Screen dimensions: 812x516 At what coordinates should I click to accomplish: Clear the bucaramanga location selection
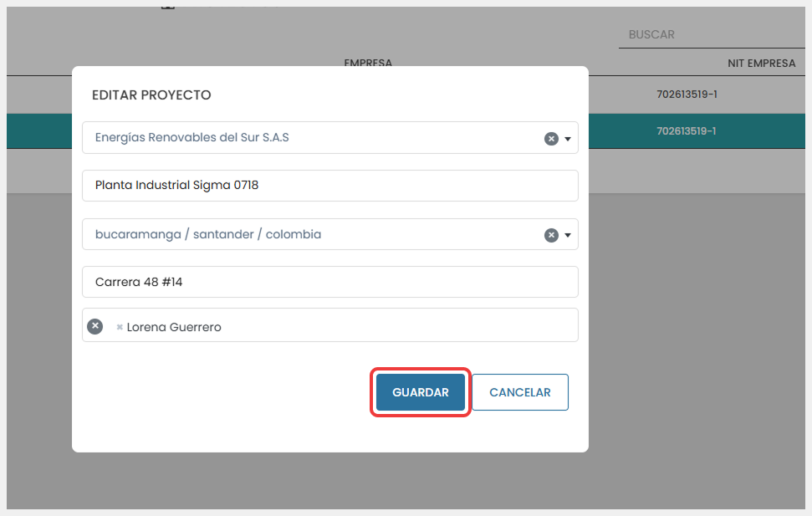551,236
